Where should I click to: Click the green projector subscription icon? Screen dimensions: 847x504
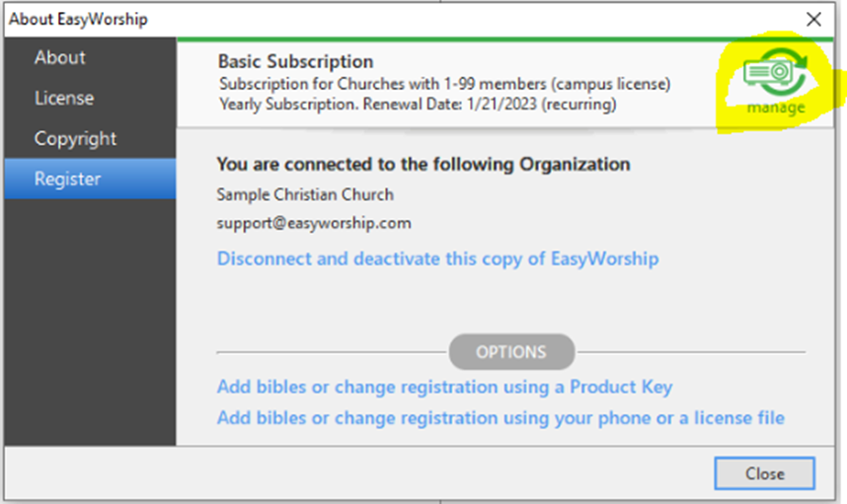[x=775, y=72]
